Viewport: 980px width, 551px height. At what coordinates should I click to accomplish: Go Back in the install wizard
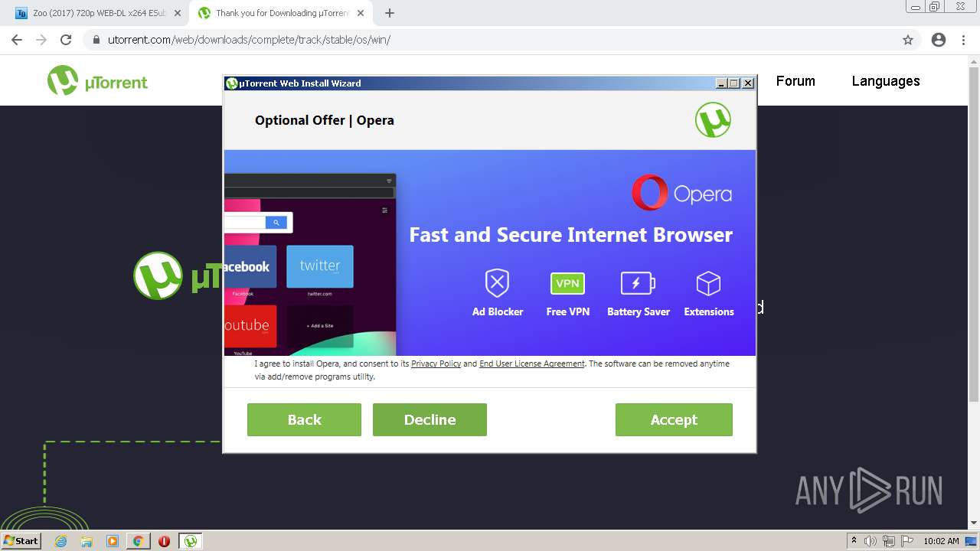pos(304,419)
